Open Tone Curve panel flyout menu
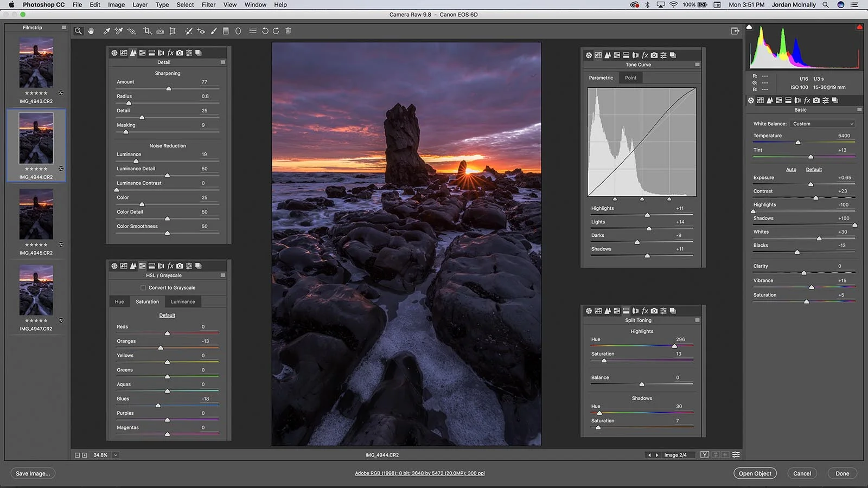The width and height of the screenshot is (868, 488). 697,65
